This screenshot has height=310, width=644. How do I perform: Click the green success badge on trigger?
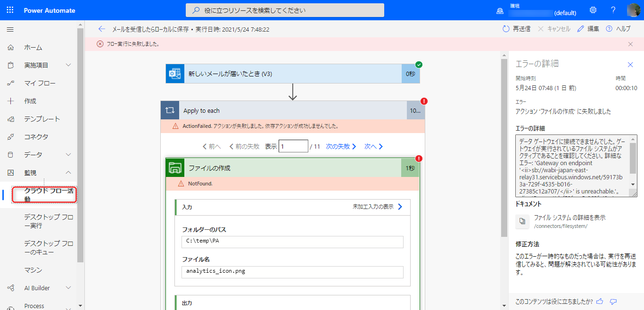coord(419,65)
